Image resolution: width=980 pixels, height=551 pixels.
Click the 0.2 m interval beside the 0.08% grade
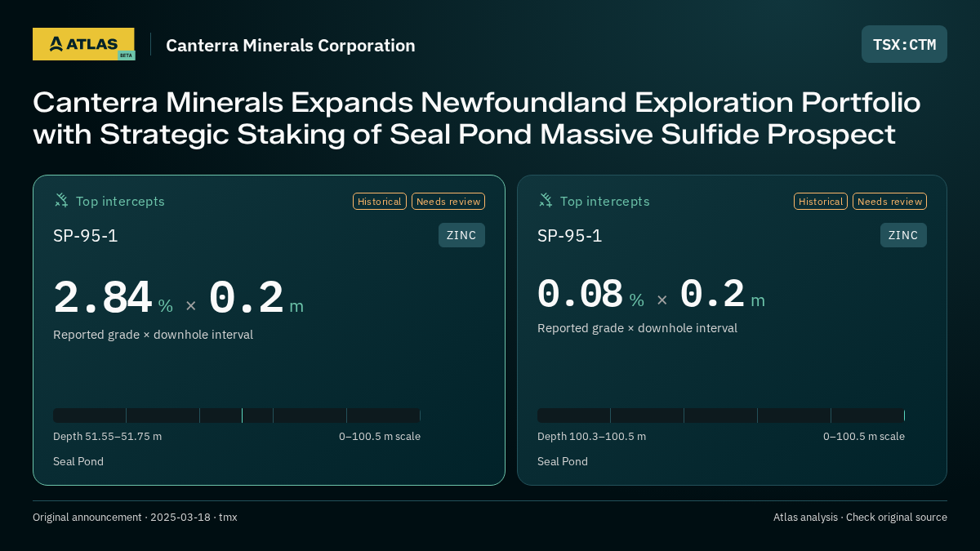[x=723, y=295]
